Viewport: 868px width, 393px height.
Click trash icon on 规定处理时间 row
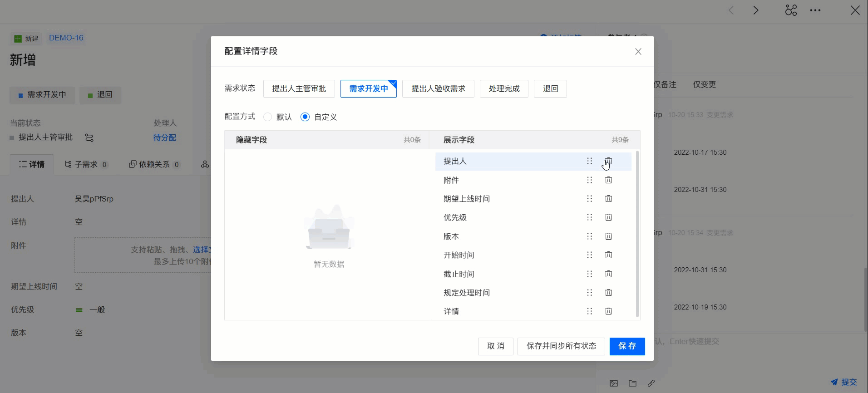click(608, 293)
